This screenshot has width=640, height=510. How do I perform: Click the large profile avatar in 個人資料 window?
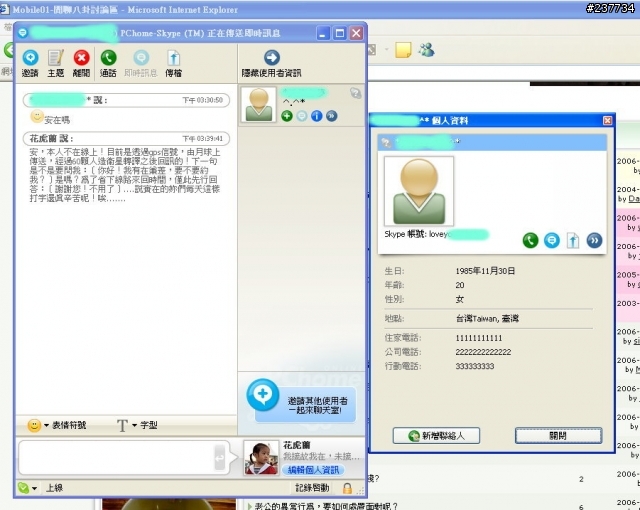419,191
